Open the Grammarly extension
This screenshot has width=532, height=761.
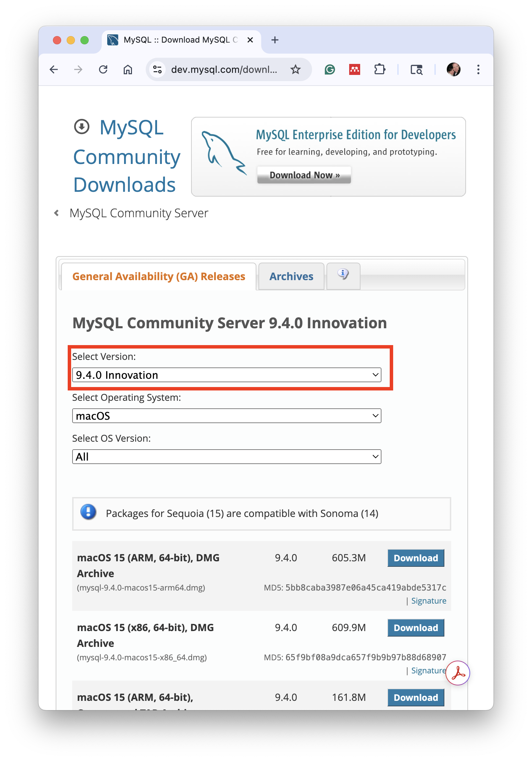[x=330, y=69]
